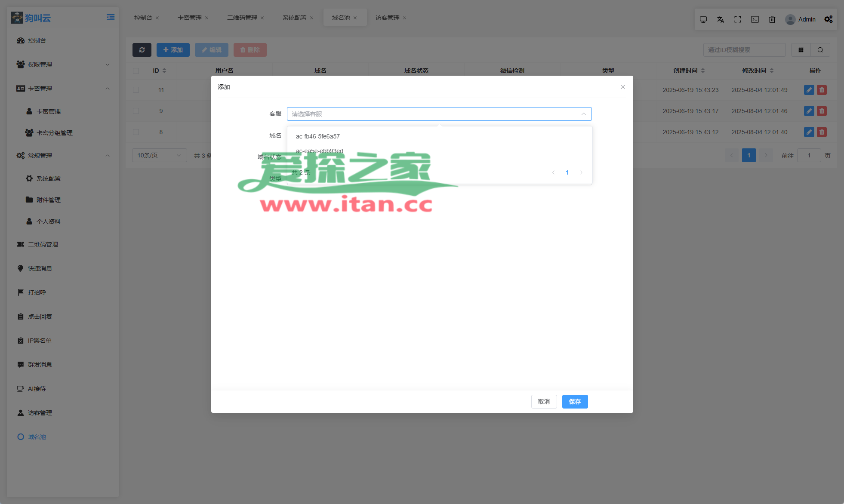This screenshot has width=844, height=504.
Task: Collapse the 常规管理 sidebar group
Action: 63,156
